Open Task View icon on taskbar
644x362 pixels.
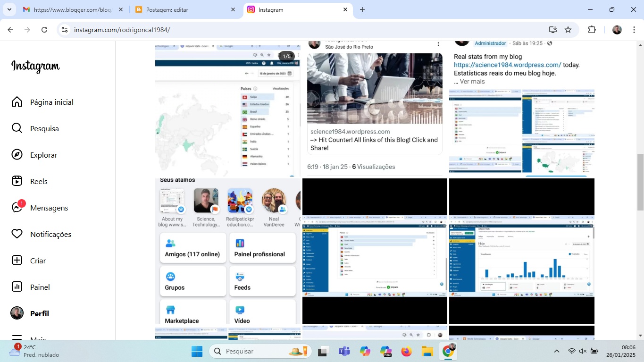coord(323,351)
